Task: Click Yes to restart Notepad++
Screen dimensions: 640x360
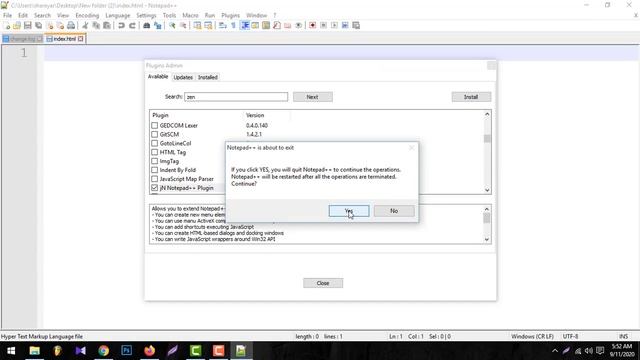Action: tap(349, 211)
